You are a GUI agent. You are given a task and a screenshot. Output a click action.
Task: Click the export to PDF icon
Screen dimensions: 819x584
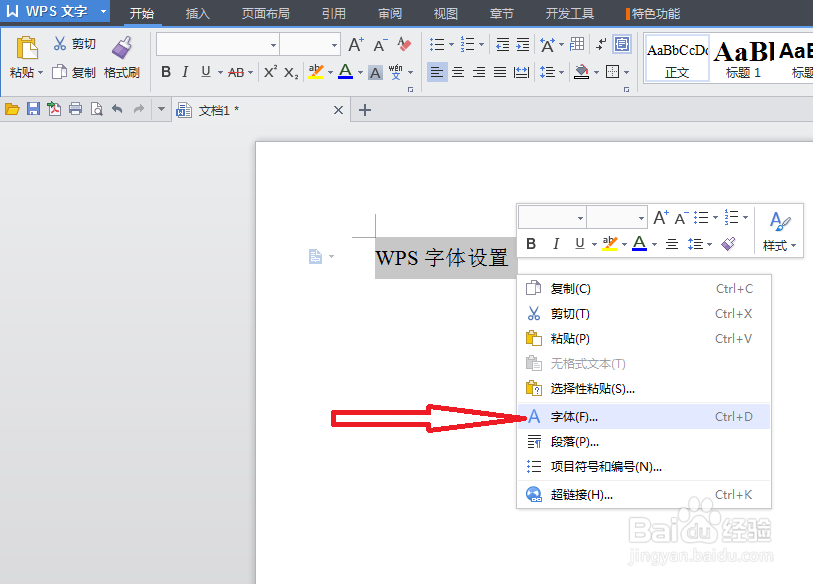coord(54,109)
